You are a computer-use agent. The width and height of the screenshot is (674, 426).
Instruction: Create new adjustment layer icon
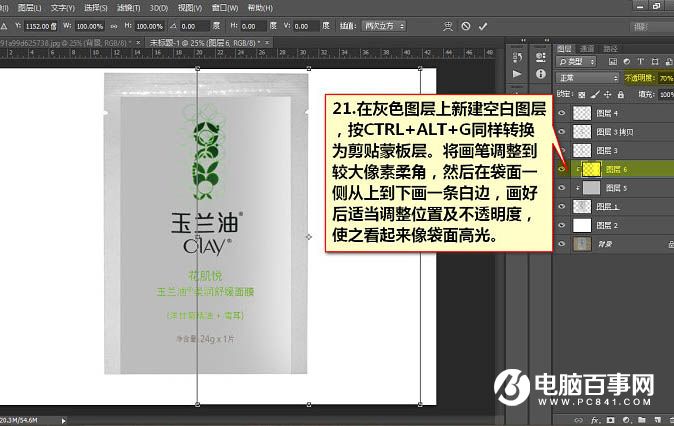coord(626,420)
